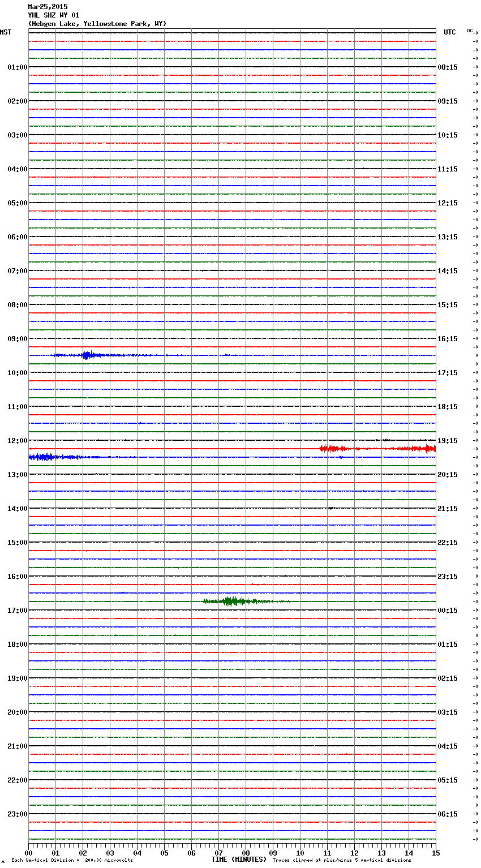Click the 13:15 UTC time label
Image resolution: width=481 pixels, height=868 pixels.
[448, 237]
